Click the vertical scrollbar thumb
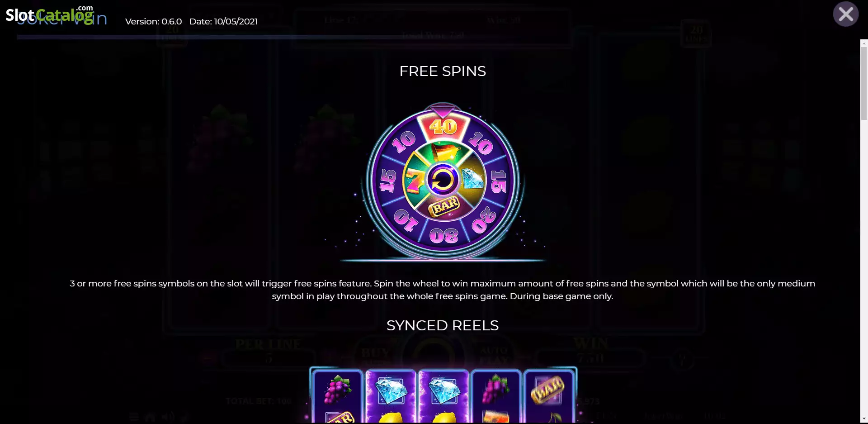The height and width of the screenshot is (424, 868). [x=864, y=83]
